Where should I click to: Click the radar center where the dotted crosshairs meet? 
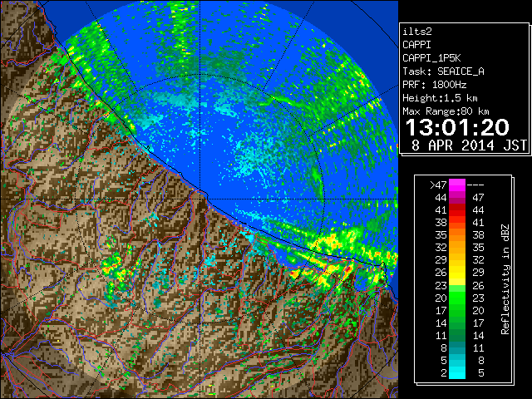pyautogui.click(x=199, y=199)
